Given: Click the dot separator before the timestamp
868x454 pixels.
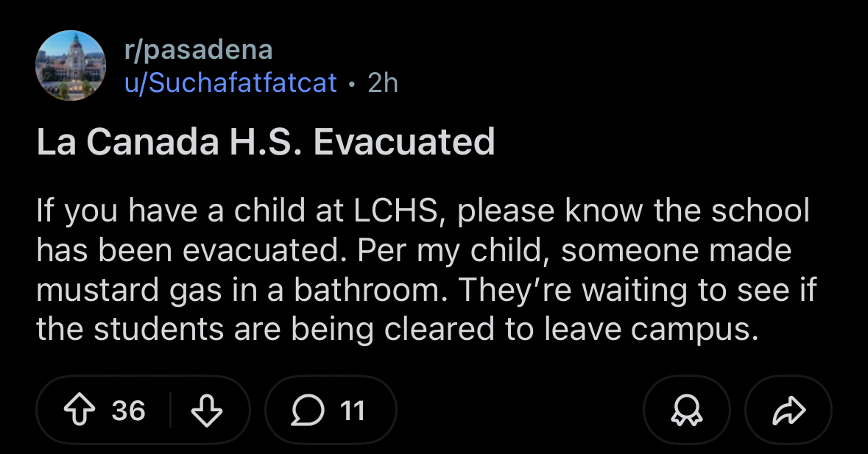Looking at the screenshot, I should 352,83.
